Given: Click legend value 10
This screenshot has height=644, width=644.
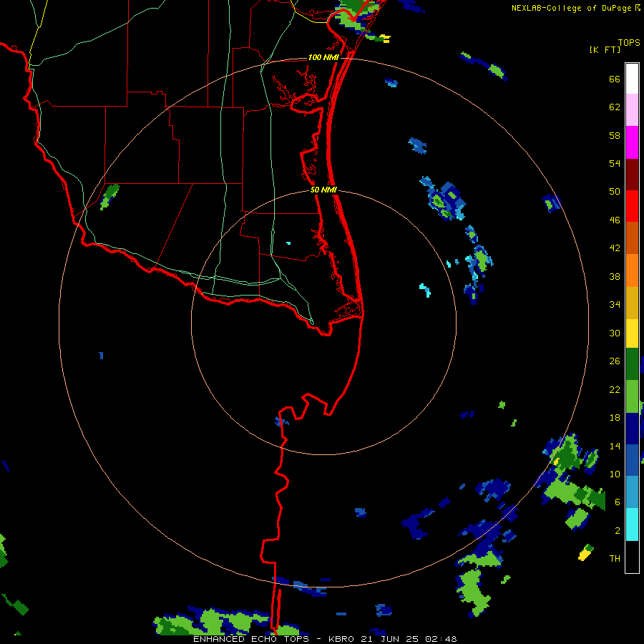Looking at the screenshot, I should (x=615, y=474).
